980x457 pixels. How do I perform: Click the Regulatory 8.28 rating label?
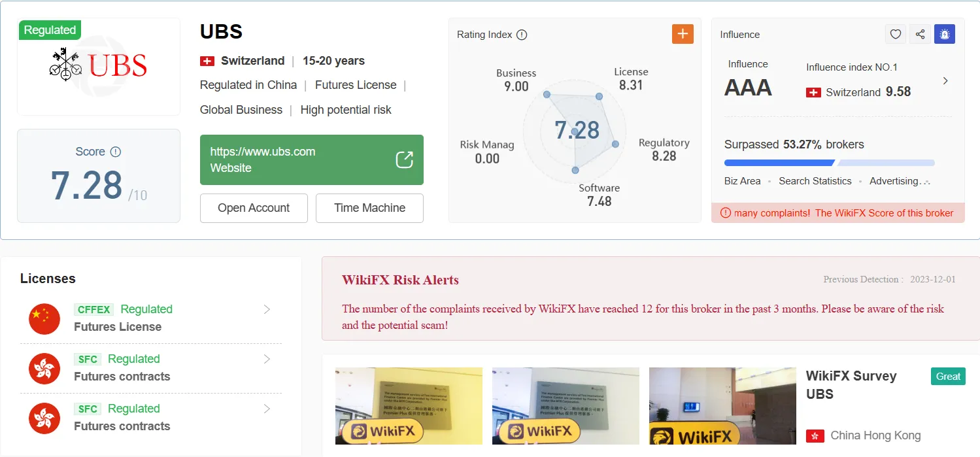664,149
